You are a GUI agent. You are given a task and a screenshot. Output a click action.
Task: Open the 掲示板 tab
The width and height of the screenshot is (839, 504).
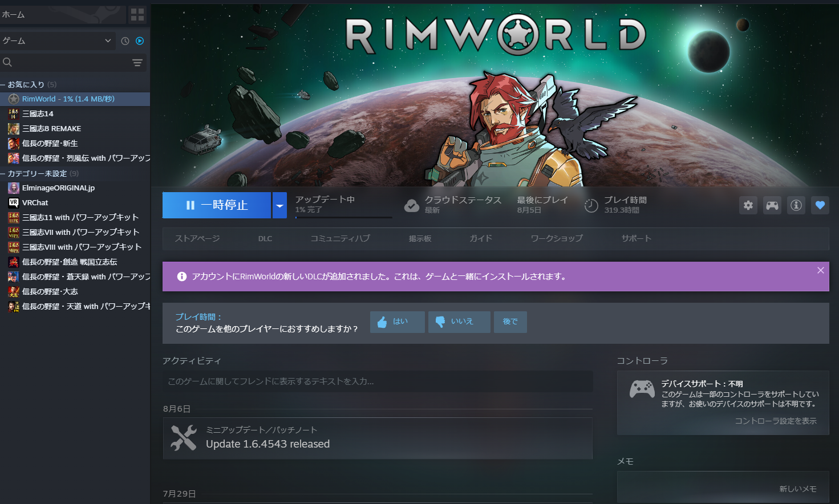pos(420,238)
